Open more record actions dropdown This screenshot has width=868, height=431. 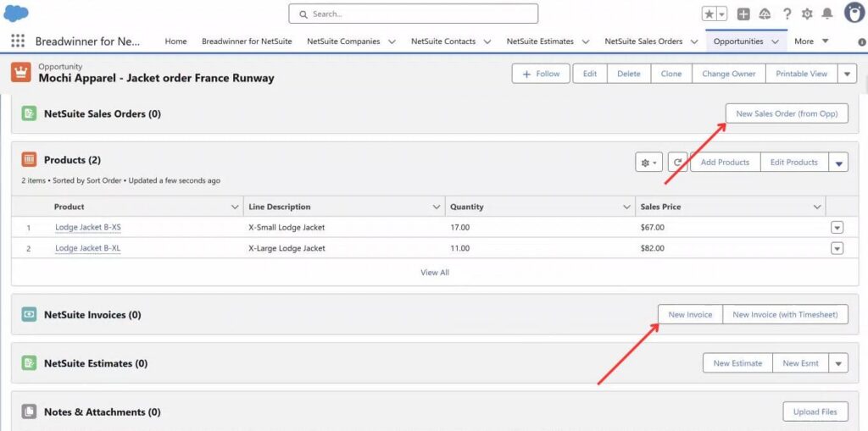pos(847,74)
